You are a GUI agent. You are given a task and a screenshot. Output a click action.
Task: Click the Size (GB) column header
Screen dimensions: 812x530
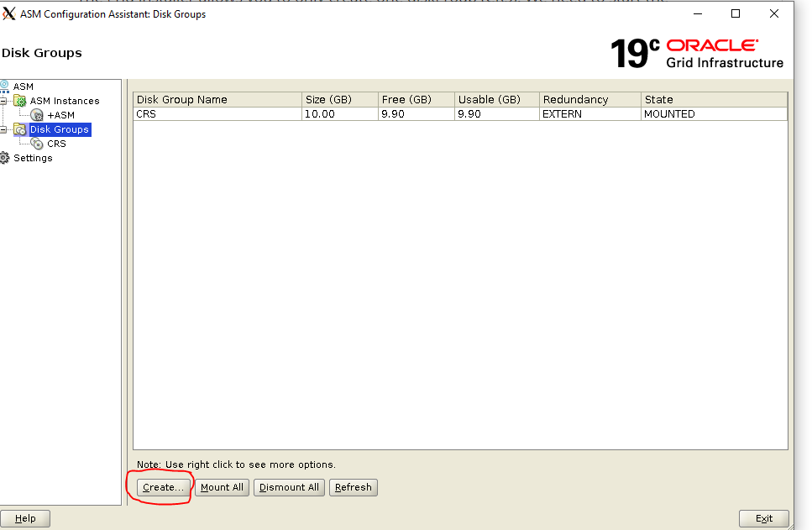340,99
